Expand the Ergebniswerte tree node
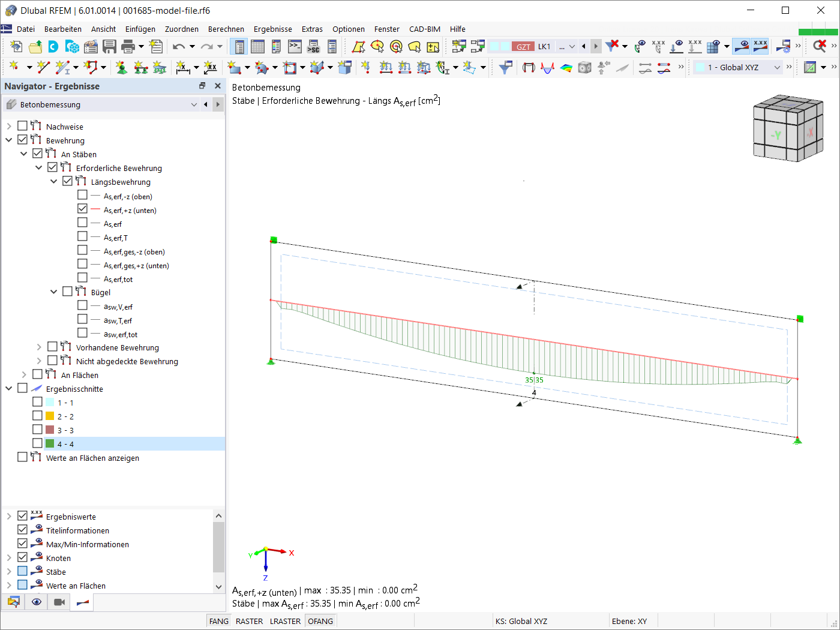 click(x=9, y=517)
